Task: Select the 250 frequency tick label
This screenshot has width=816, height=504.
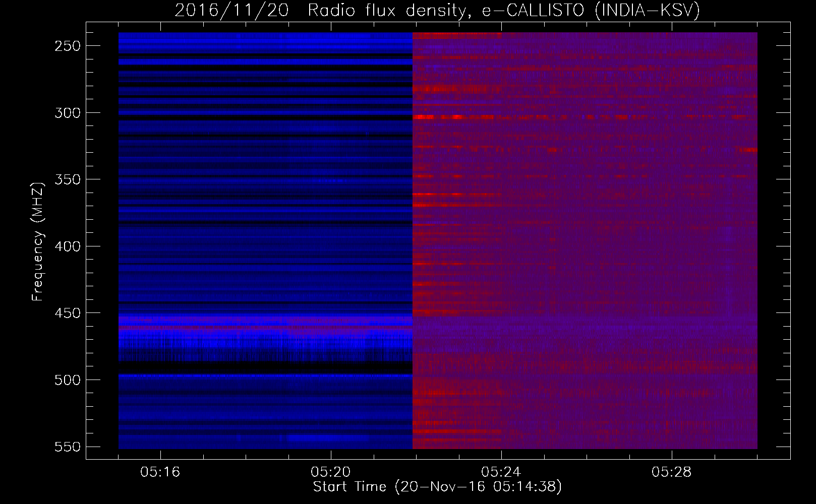Action: click(68, 46)
